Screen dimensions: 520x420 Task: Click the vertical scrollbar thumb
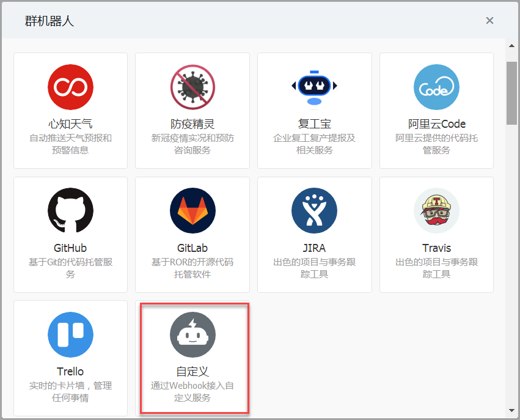point(511,93)
